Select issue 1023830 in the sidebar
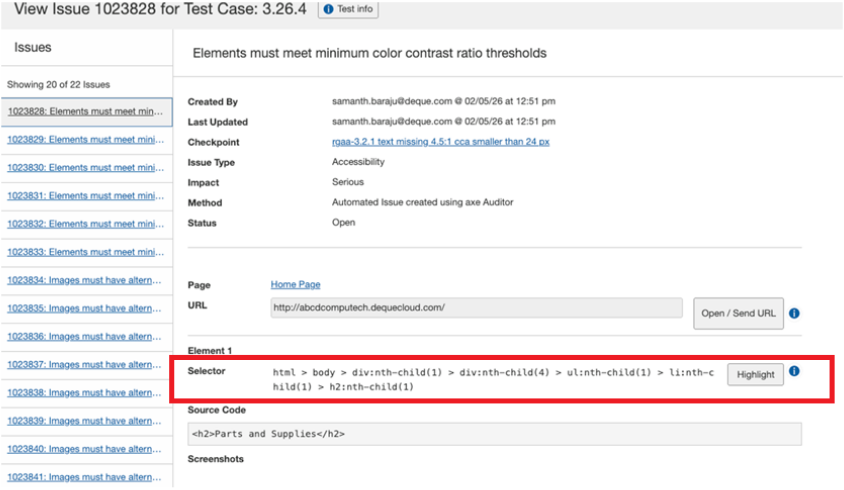Image resolution: width=844 pixels, height=490 pixels. tap(85, 167)
